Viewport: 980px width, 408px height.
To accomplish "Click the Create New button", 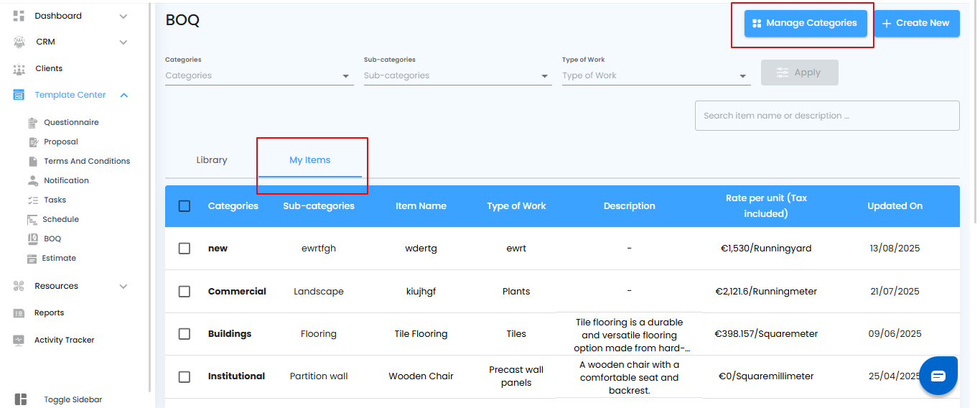I will [916, 23].
